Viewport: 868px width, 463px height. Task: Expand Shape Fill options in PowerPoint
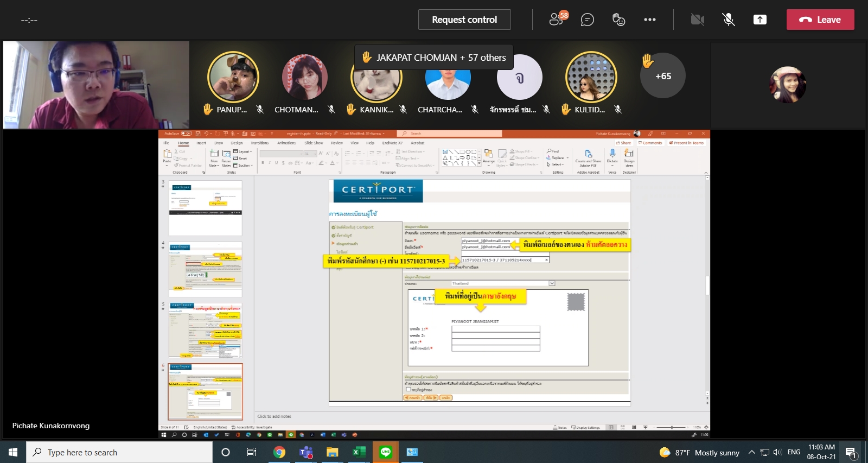click(x=521, y=151)
